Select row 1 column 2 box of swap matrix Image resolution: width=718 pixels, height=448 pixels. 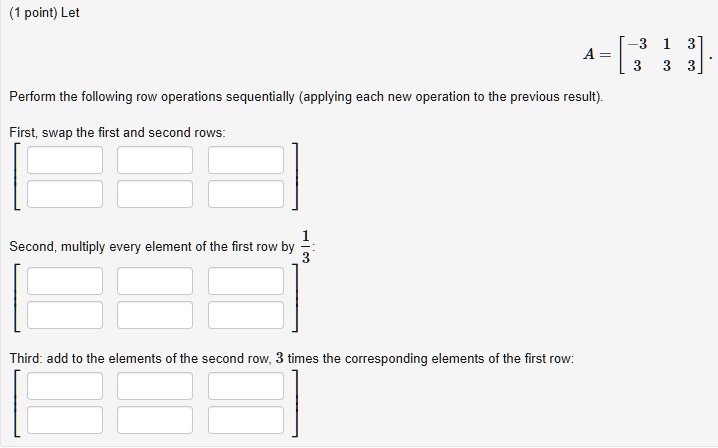tap(155, 160)
